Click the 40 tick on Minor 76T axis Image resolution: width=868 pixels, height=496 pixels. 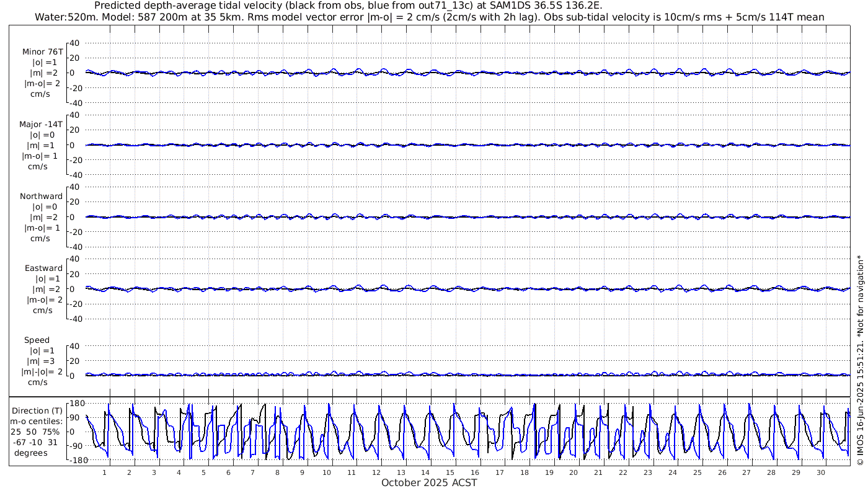(x=76, y=43)
